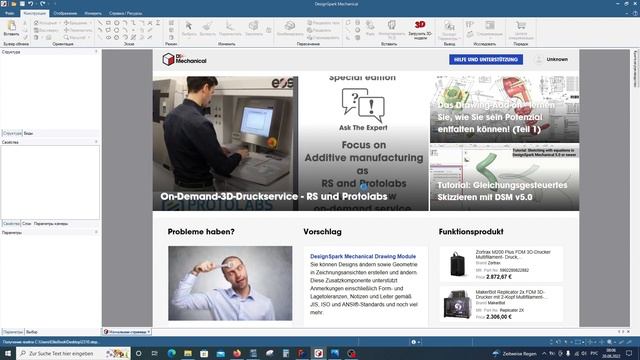Select the Rectangle sketch tool
The image size is (640, 360).
click(108, 23)
